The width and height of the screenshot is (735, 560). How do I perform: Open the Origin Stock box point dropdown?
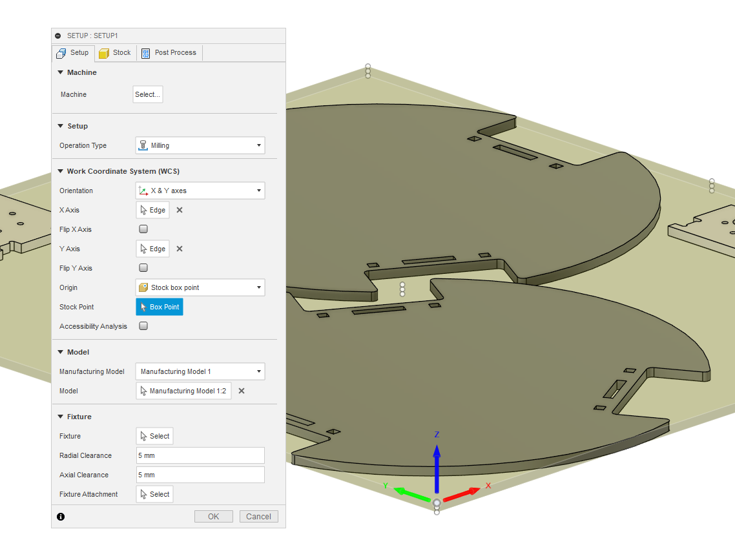click(200, 287)
